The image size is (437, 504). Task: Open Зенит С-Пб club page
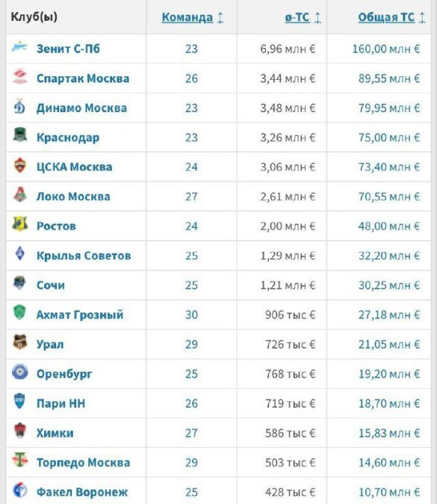(68, 49)
